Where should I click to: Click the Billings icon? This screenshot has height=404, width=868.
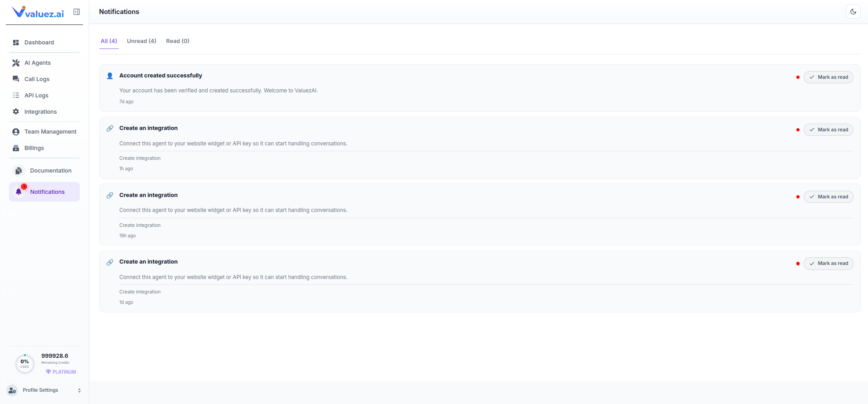point(16,148)
